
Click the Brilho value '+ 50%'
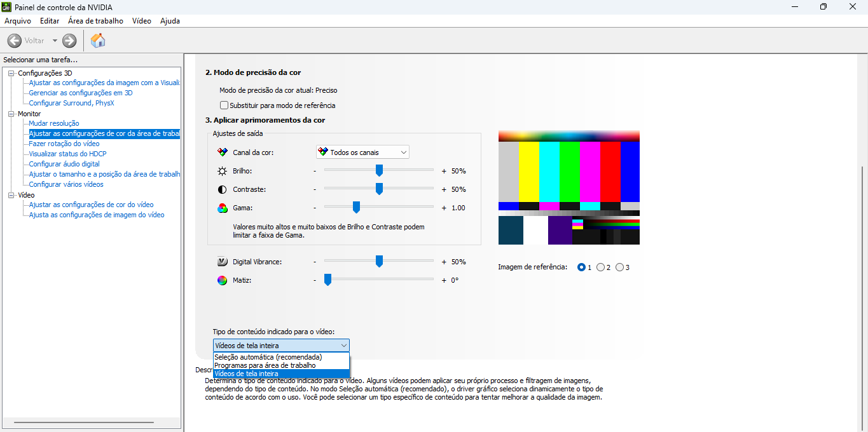pos(454,171)
